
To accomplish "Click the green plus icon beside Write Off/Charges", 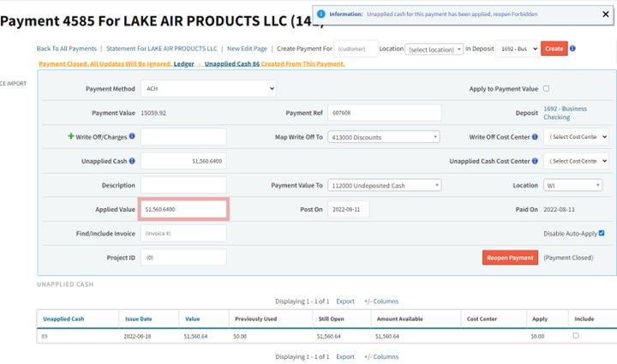I will pyautogui.click(x=71, y=136).
